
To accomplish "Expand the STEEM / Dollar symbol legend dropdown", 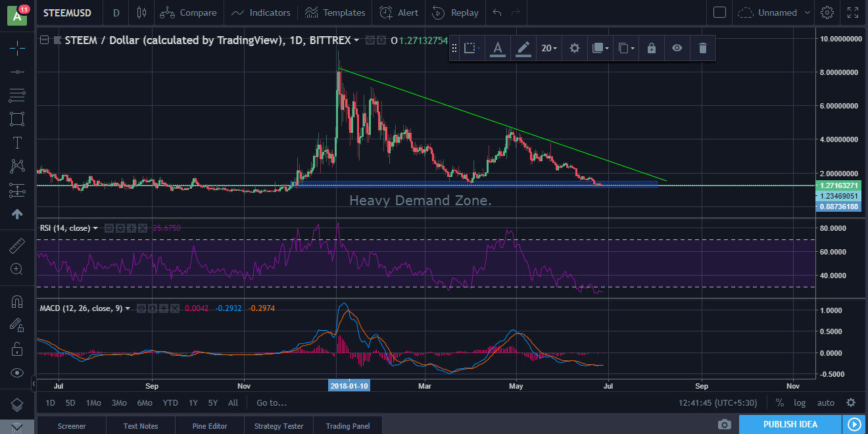I will [356, 40].
